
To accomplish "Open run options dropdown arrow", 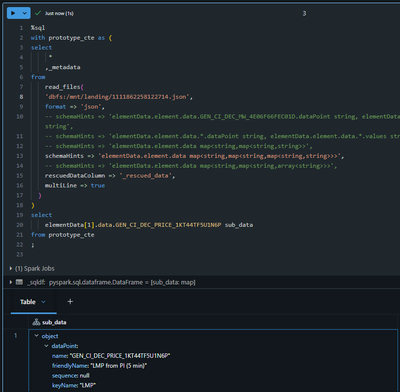I will pyautogui.click(x=25, y=13).
